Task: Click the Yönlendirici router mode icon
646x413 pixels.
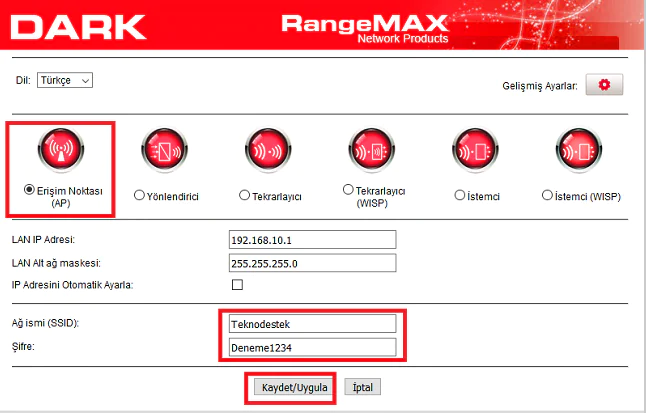Action: pyautogui.click(x=164, y=150)
